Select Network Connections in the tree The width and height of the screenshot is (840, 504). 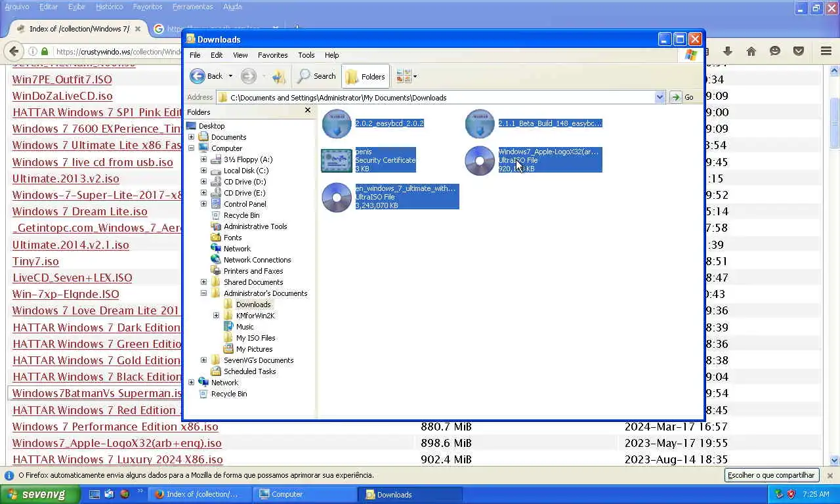pos(257,260)
